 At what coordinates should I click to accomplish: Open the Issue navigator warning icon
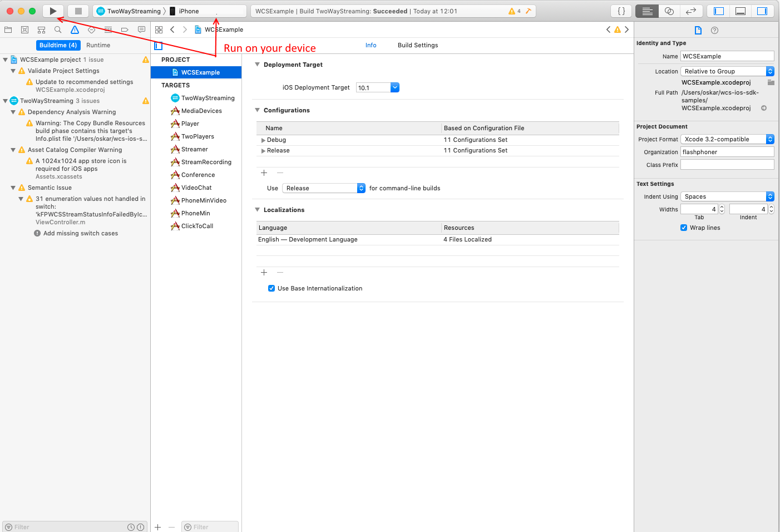click(x=75, y=30)
